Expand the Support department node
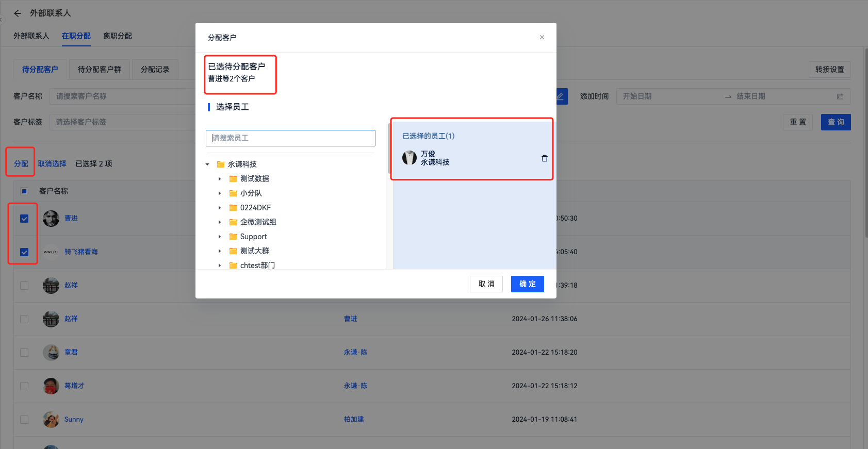 pos(220,237)
